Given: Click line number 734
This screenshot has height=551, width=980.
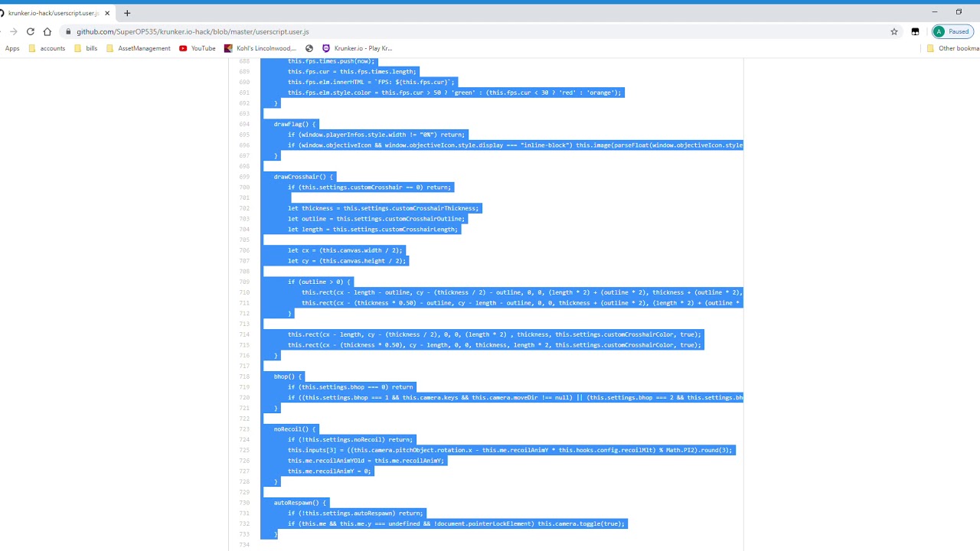Looking at the screenshot, I should [x=244, y=545].
